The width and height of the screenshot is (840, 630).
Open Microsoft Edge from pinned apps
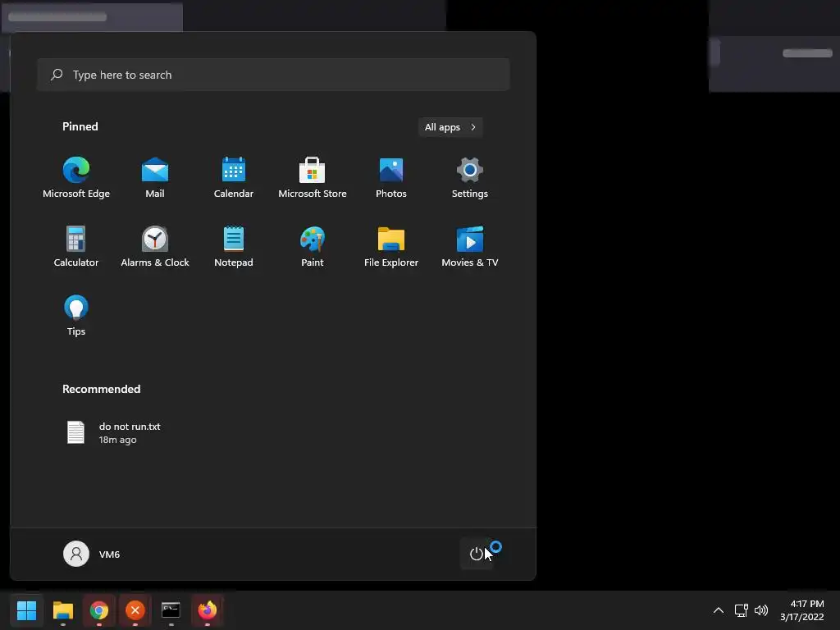click(x=76, y=178)
